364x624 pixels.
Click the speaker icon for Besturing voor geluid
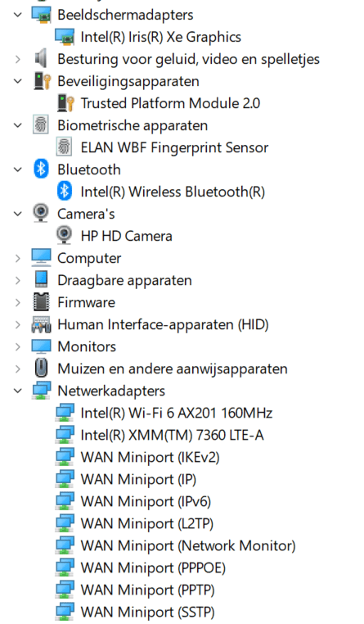(x=41, y=59)
